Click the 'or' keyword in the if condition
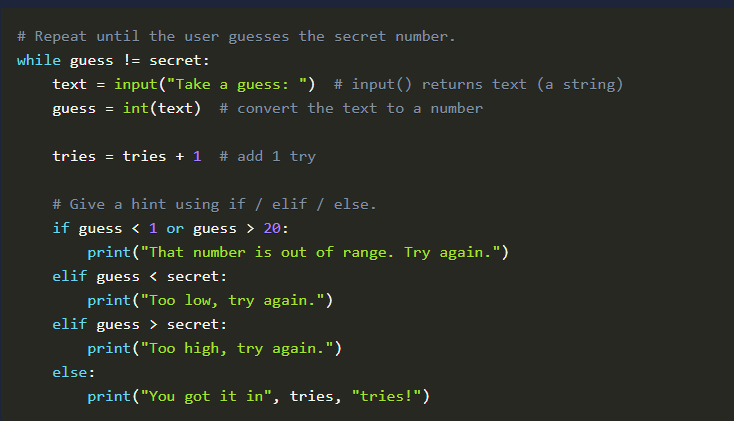Image resolution: width=734 pixels, height=421 pixels. point(174,228)
